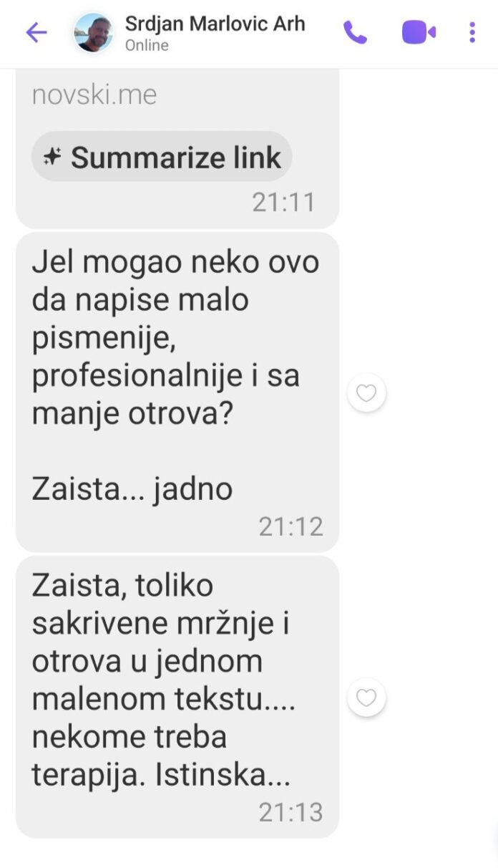Screen dimensions: 498x868
Task: Tap the Online status text
Action: (x=147, y=46)
